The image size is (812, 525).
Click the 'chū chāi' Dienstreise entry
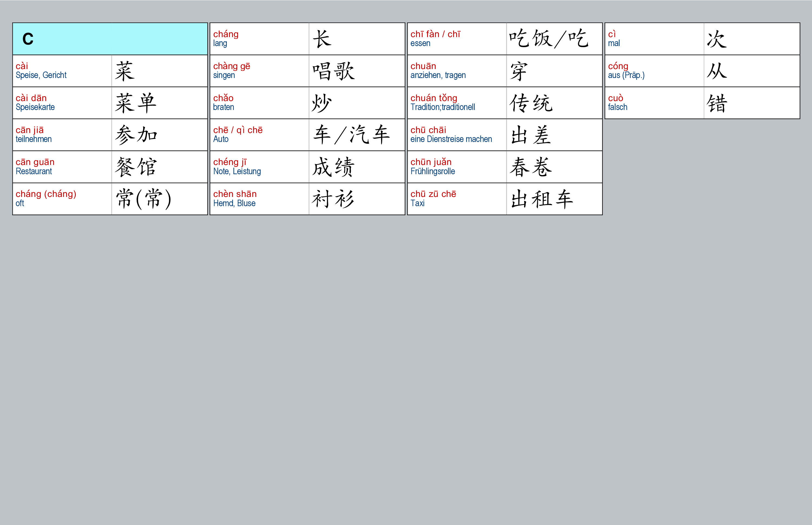point(456,135)
